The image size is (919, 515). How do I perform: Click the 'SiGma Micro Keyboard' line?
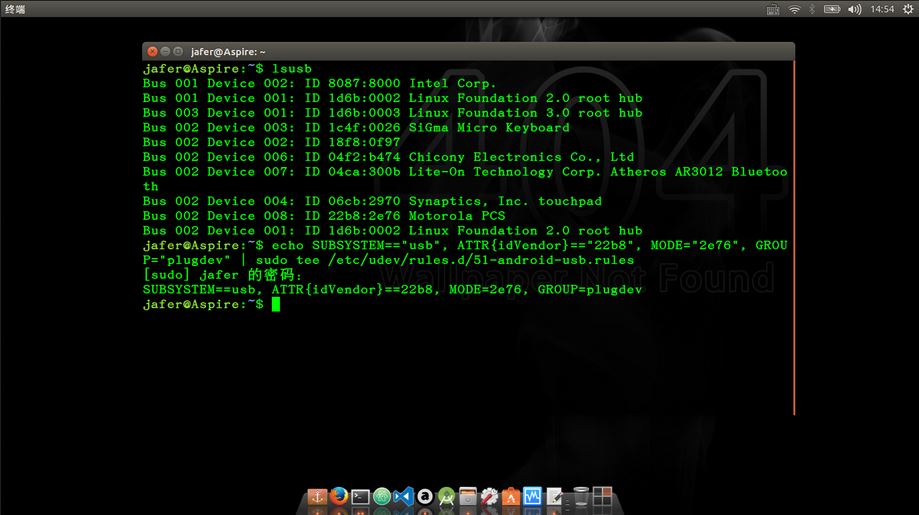coord(356,127)
